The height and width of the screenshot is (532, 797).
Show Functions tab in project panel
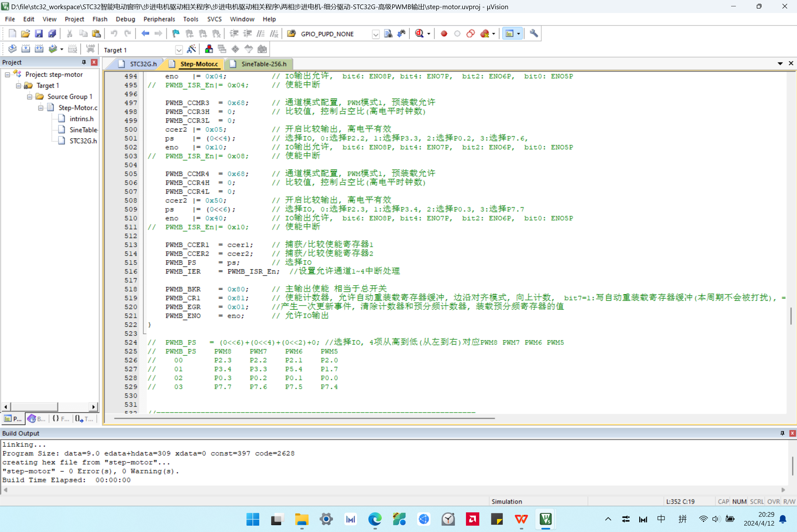tap(61, 419)
